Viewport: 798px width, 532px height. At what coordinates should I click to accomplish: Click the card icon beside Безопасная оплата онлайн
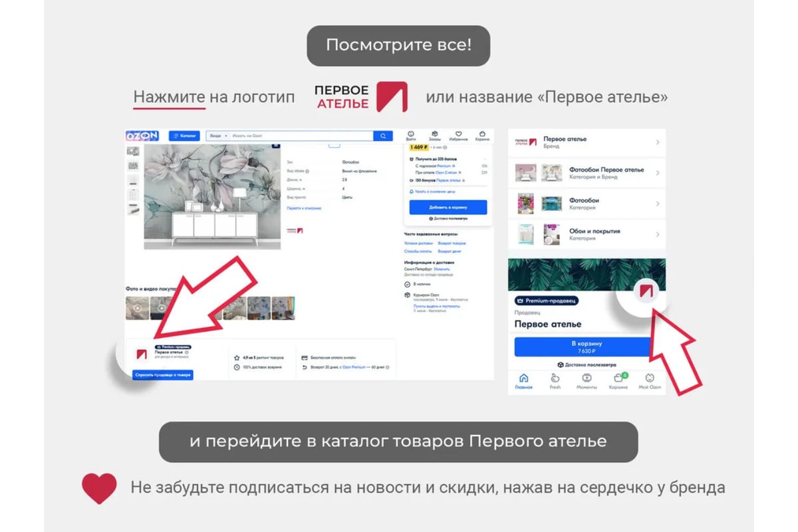click(x=304, y=357)
